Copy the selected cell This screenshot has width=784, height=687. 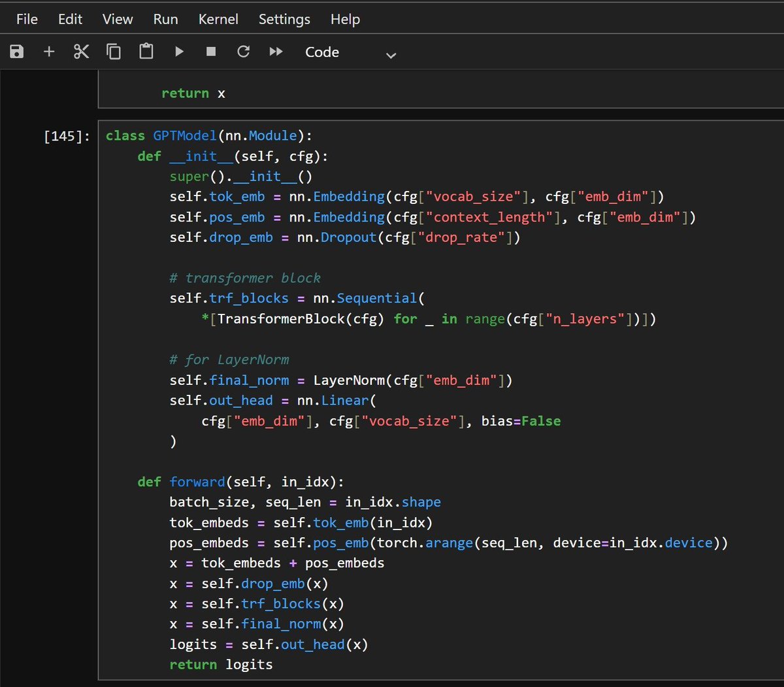[x=114, y=52]
